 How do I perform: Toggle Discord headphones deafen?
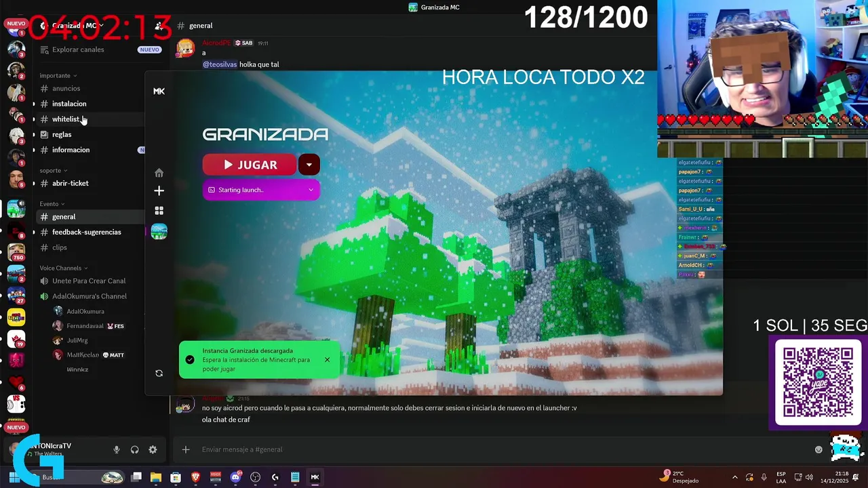click(134, 449)
